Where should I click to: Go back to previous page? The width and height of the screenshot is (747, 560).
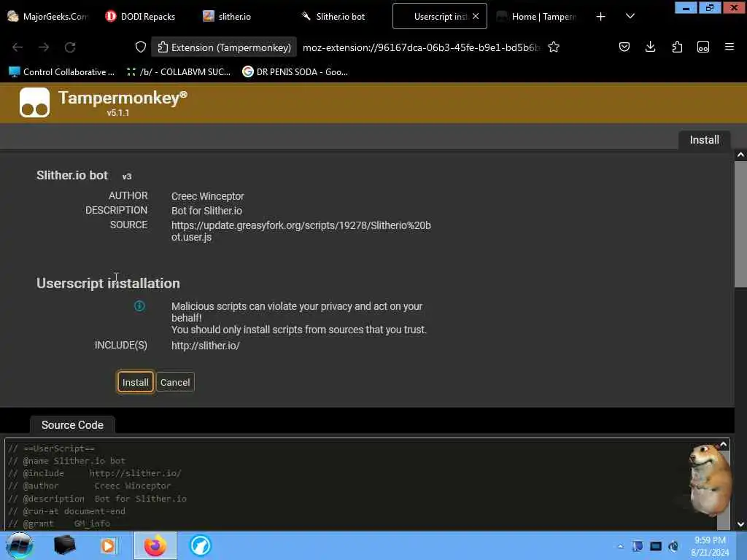pyautogui.click(x=18, y=47)
